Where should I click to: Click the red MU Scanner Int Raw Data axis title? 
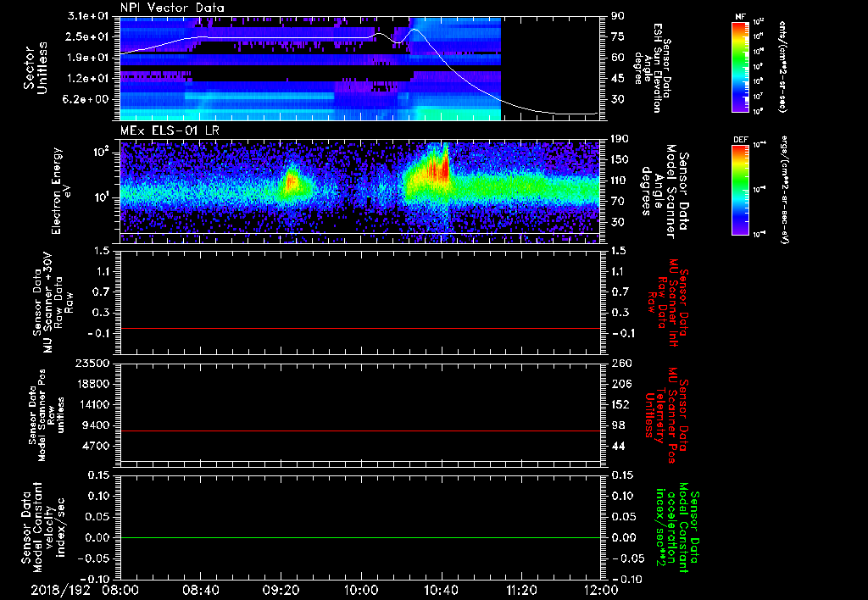(667, 303)
